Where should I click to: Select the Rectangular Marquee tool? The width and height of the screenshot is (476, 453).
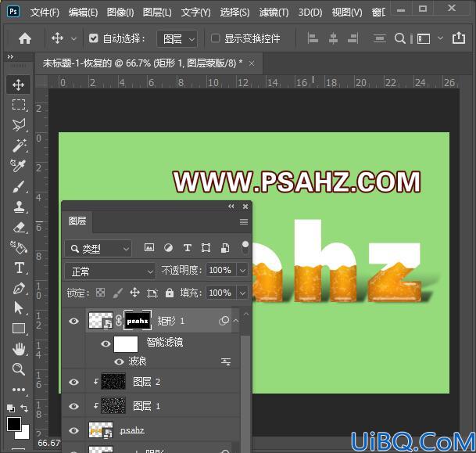19,105
